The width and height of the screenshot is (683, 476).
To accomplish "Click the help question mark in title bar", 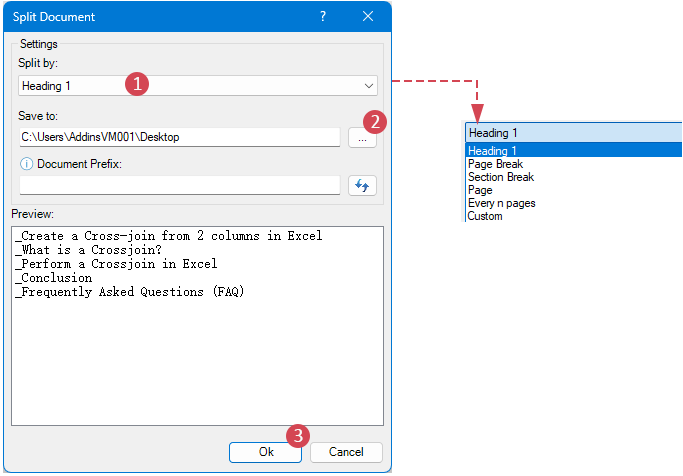I will [322, 16].
